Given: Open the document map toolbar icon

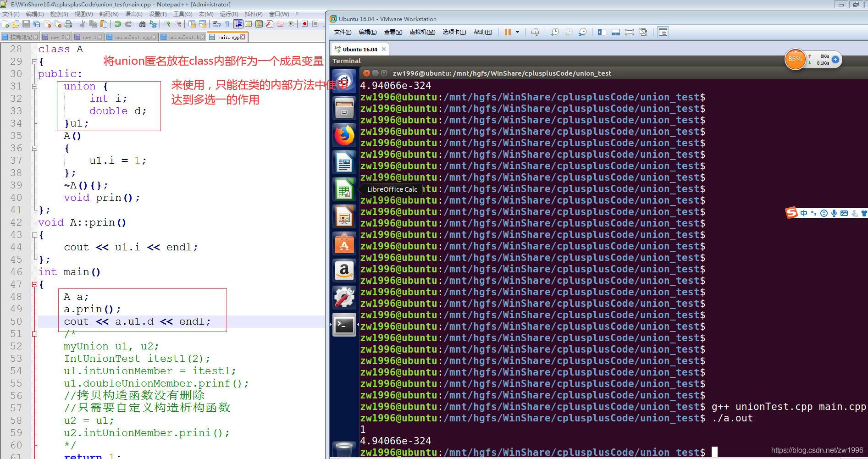Looking at the screenshot, I should coord(259,24).
